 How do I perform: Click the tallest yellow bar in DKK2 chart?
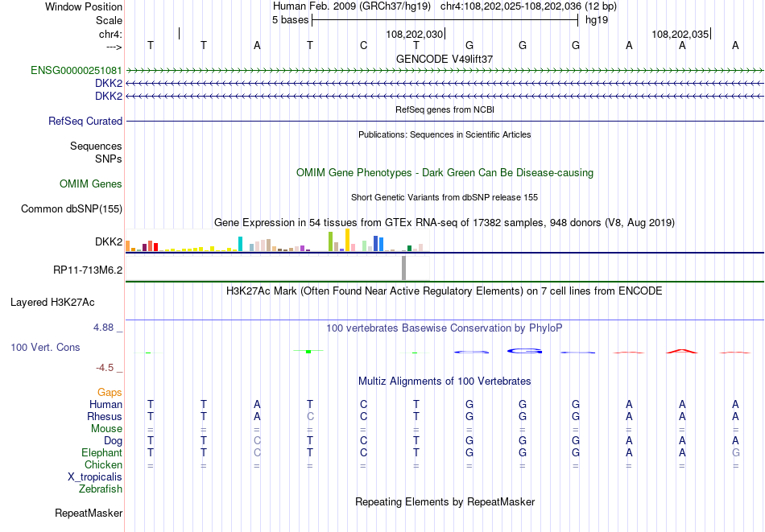click(x=347, y=240)
